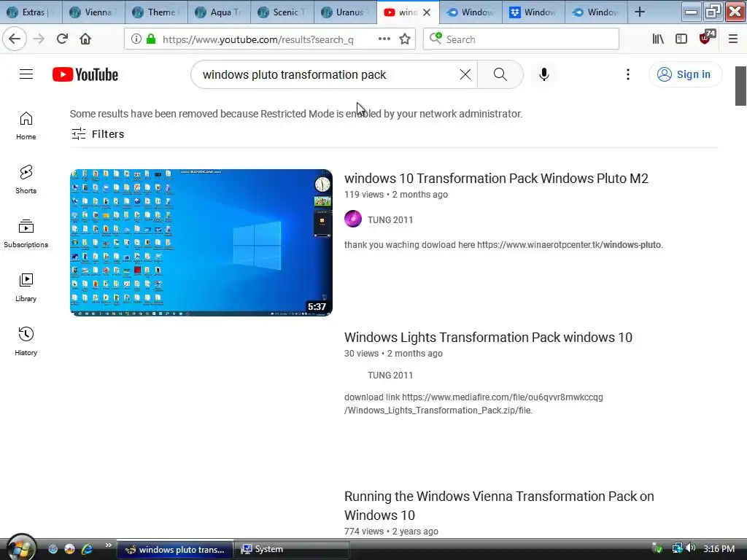This screenshot has height=560, width=747.
Task: Click the page vertical scrollbar thumb
Action: coord(740,86)
